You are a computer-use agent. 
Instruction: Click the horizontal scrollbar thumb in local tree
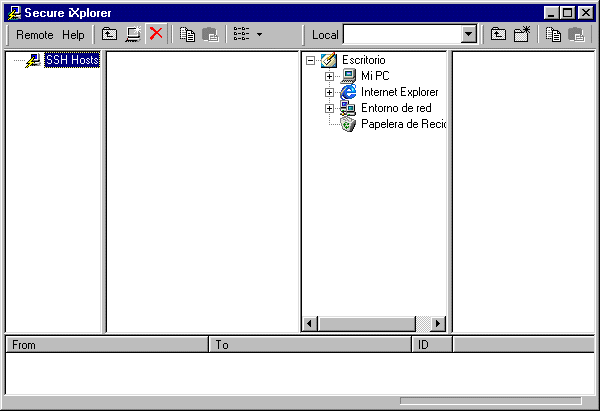point(367,324)
